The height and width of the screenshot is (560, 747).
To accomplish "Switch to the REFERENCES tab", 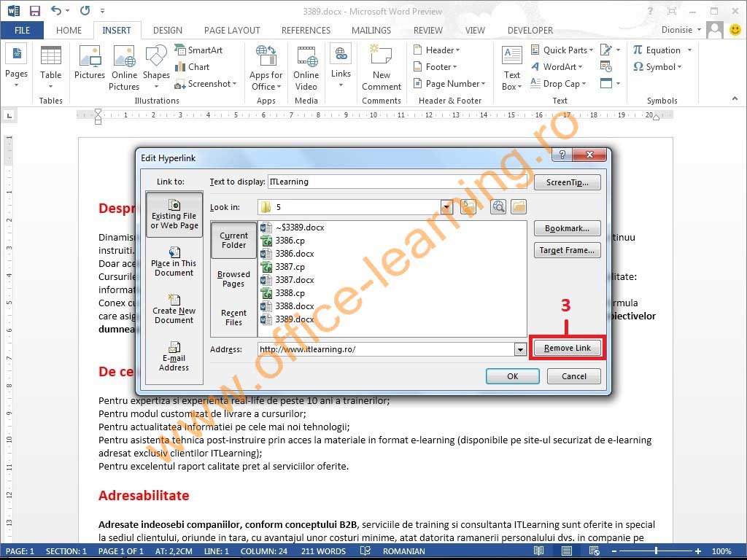I will pos(306,30).
